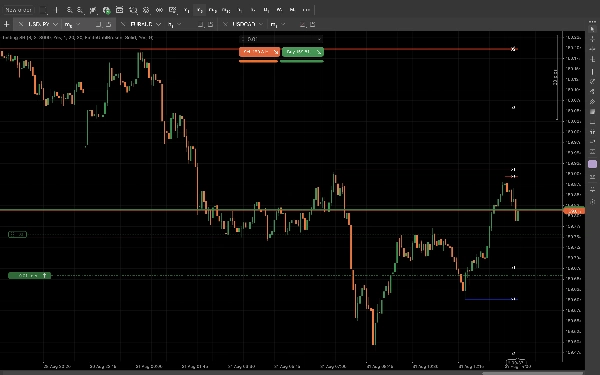Click the New order button
This screenshot has height=375, width=600.
(x=18, y=10)
